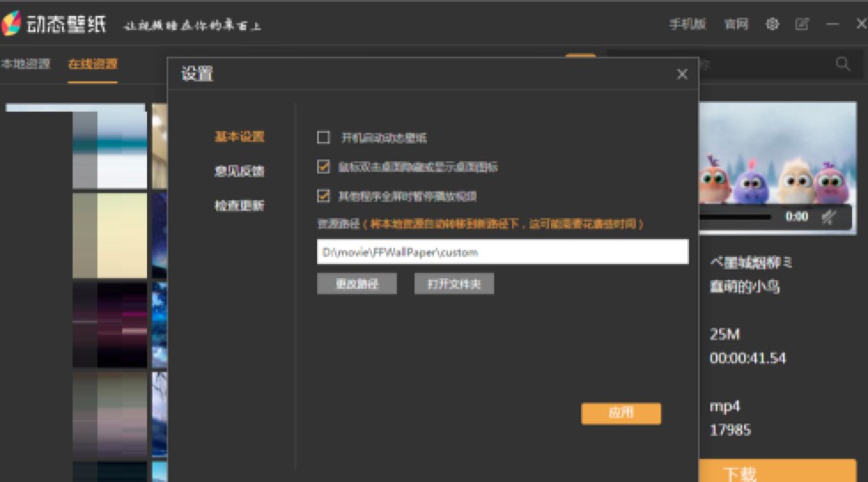Switch to 本地资源 tab
Viewport: 868px width, 482px height.
(26, 64)
